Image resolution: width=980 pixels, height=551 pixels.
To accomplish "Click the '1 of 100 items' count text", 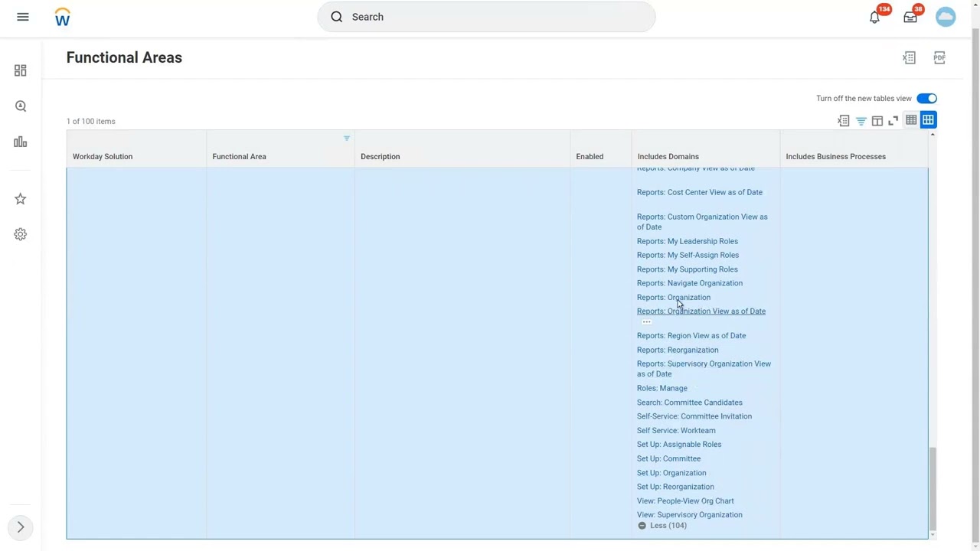I will click(x=91, y=121).
